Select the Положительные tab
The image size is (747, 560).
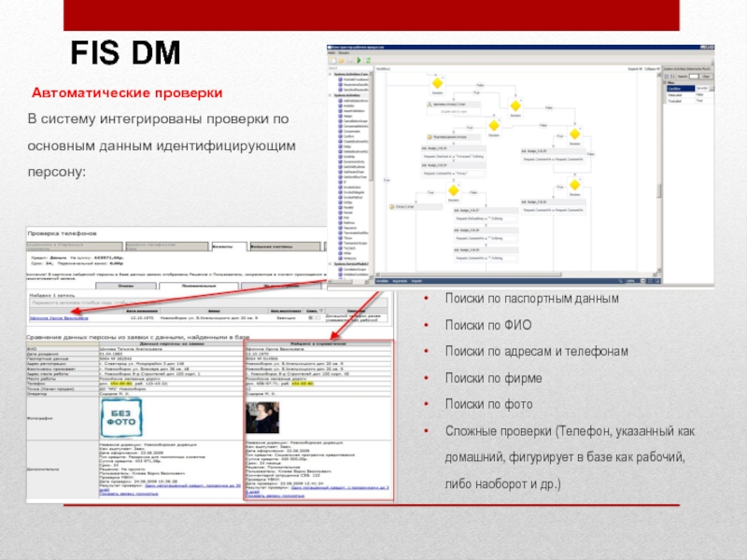[x=199, y=286]
